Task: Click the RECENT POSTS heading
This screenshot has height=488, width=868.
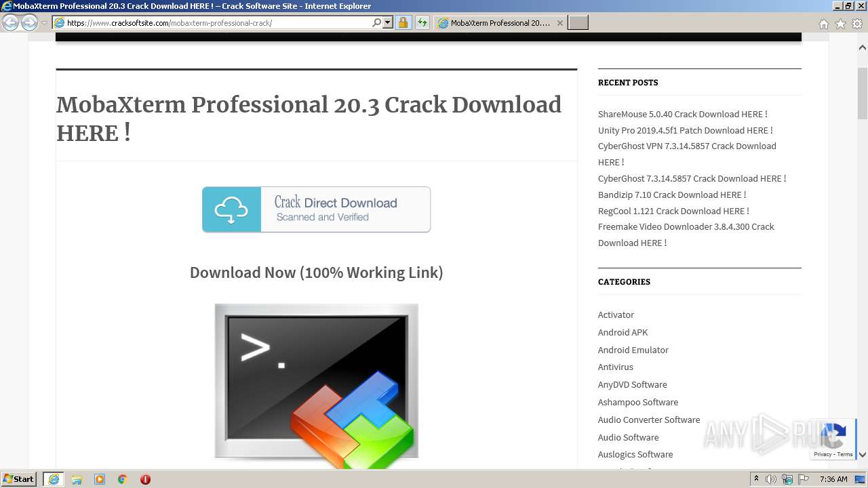Action: click(x=627, y=83)
